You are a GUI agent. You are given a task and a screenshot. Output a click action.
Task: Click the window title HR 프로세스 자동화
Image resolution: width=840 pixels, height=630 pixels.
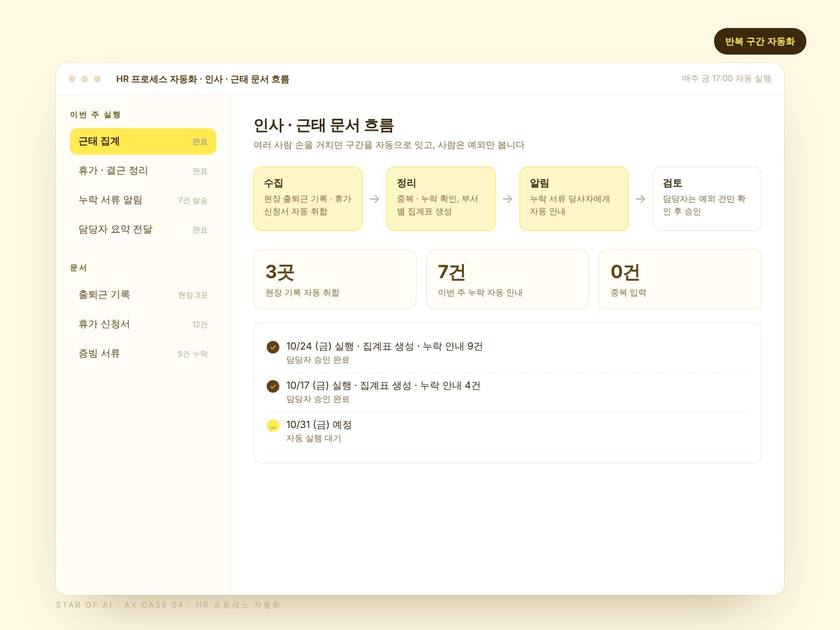(x=203, y=79)
